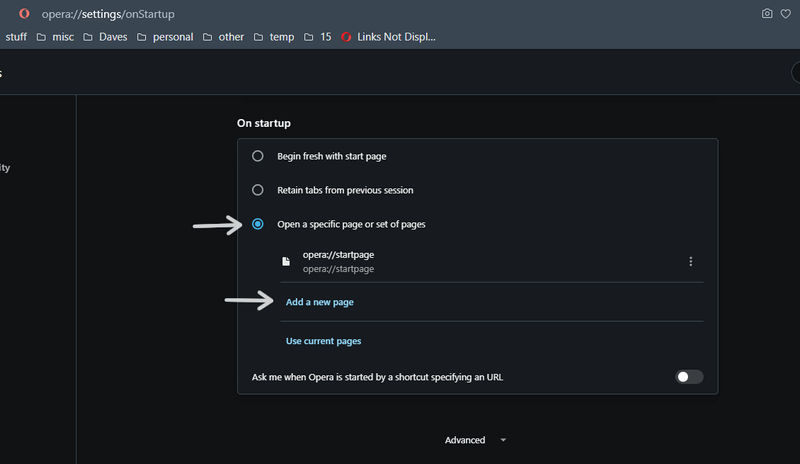Open the other bookmarks folder

pyautogui.click(x=223, y=37)
